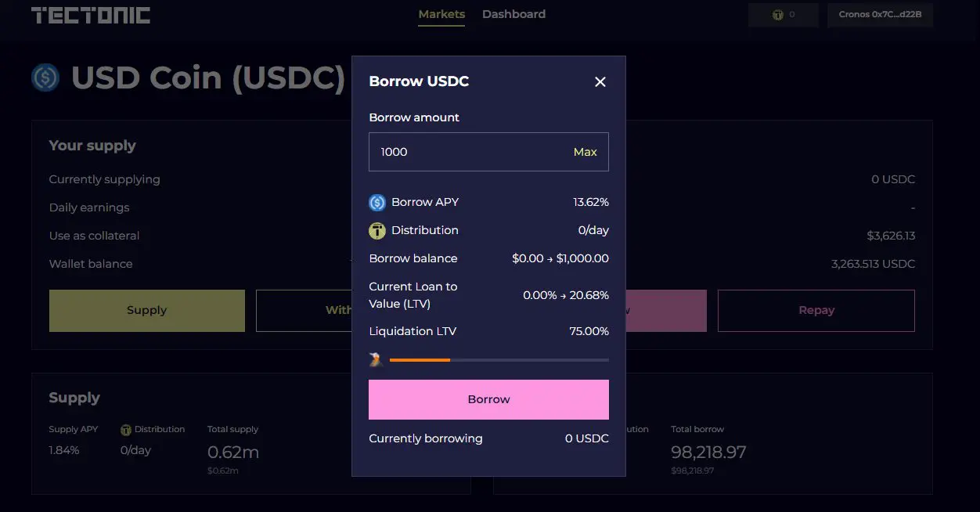Close the Borrow USDC dialog
This screenshot has width=980, height=512.
tap(600, 81)
